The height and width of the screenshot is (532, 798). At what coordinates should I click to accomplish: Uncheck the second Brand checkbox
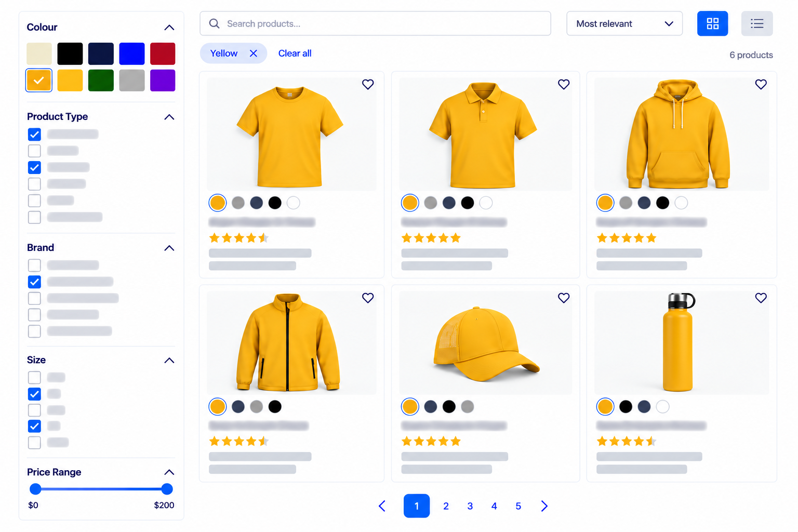click(x=34, y=282)
